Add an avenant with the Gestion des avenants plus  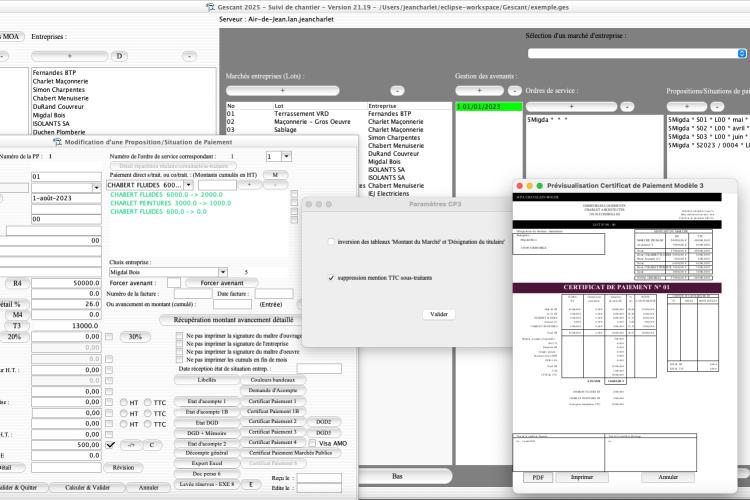pos(479,90)
